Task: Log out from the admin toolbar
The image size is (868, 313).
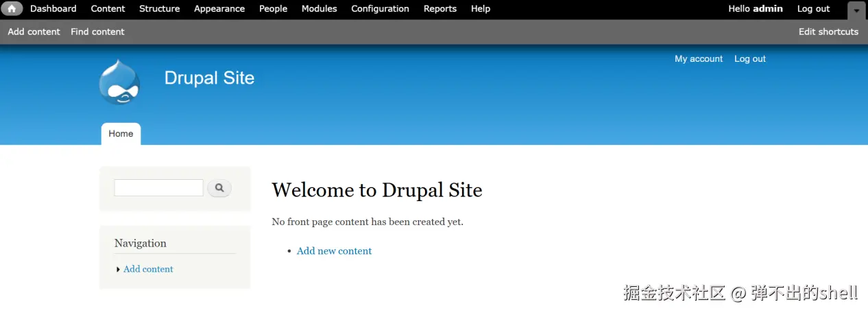Action: click(814, 9)
